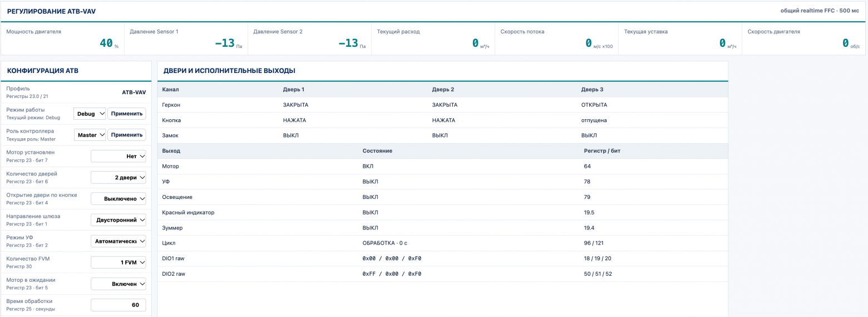Click DIO2 raw value '0xFF / 0x00 / 0xF0'
The height and width of the screenshot is (317, 868).
pos(392,274)
